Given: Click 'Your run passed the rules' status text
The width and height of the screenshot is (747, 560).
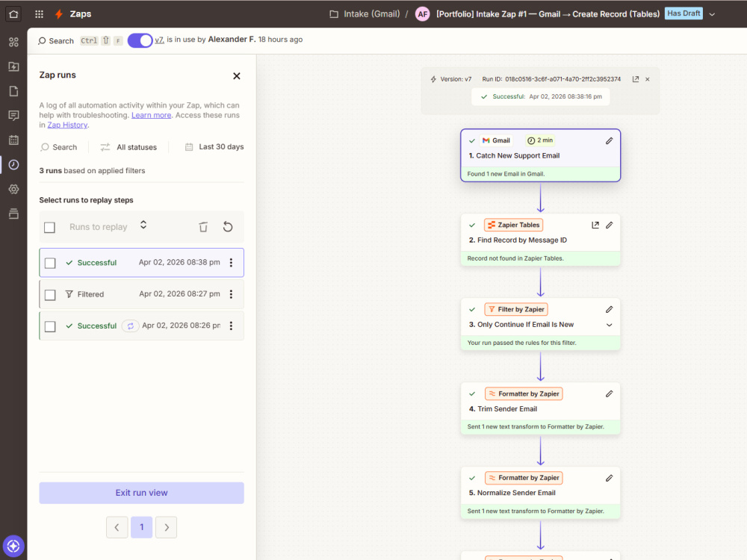Looking at the screenshot, I should 521,343.
